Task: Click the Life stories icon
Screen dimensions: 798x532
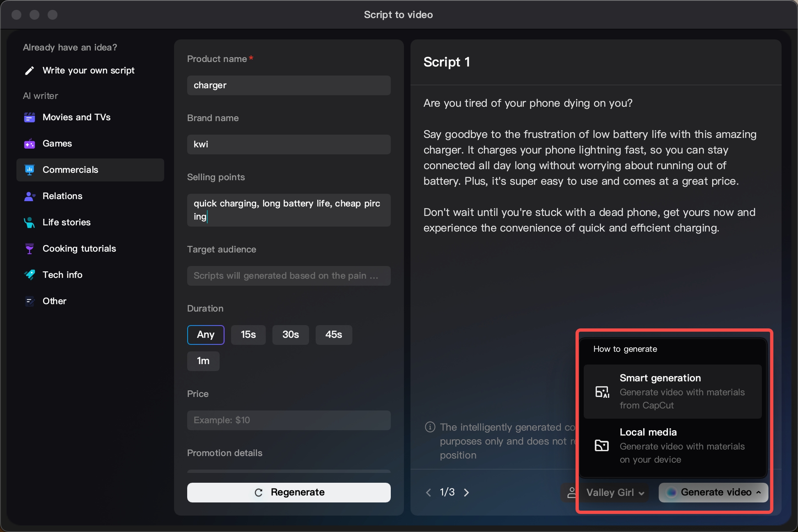Action: tap(29, 222)
